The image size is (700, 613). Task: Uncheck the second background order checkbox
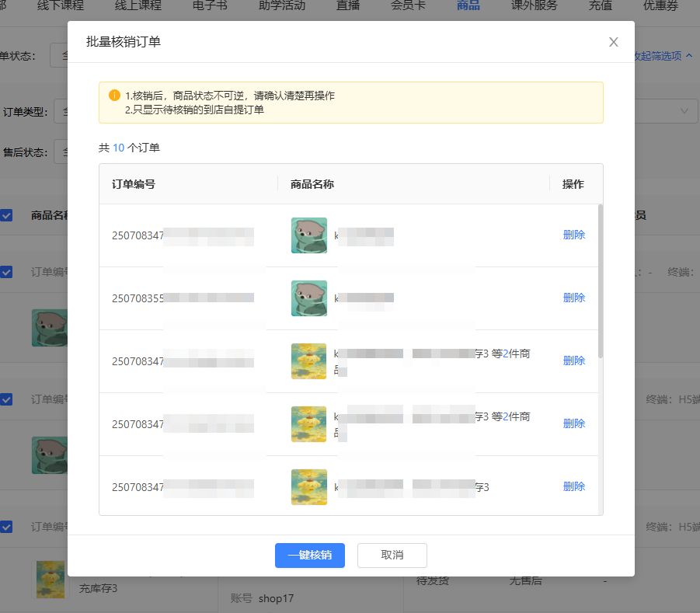click(x=6, y=399)
